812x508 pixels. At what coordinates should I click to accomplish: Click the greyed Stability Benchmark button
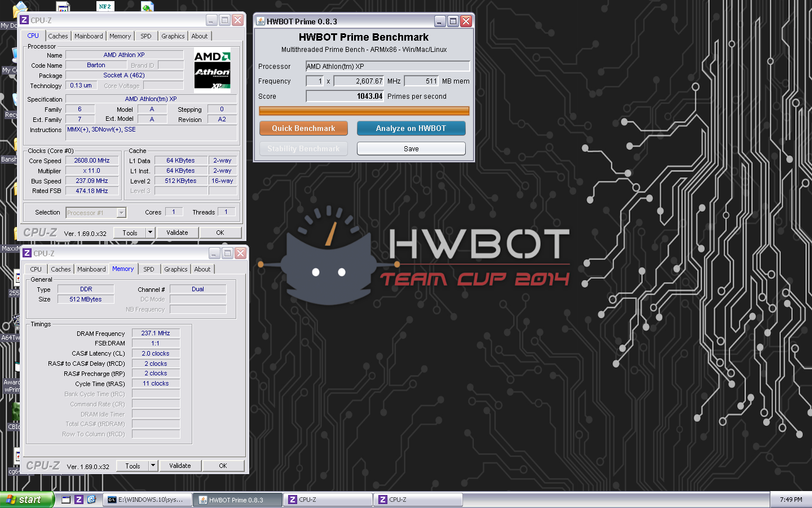(x=303, y=148)
